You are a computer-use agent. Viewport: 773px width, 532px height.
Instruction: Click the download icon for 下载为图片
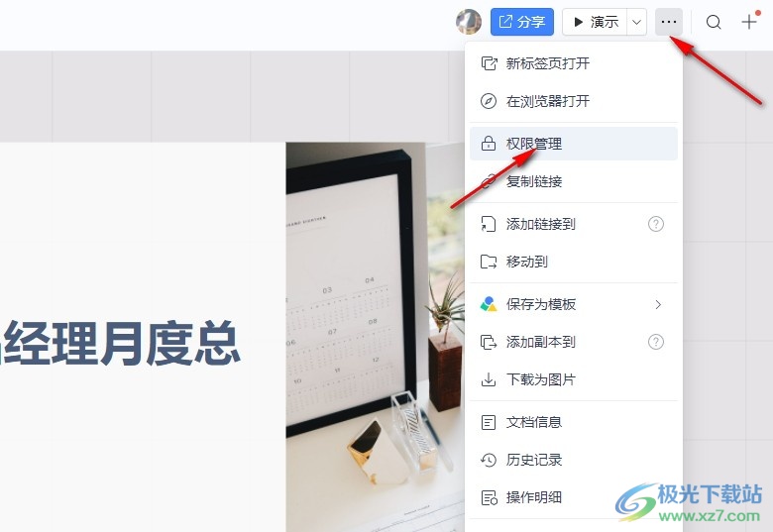[x=488, y=379]
